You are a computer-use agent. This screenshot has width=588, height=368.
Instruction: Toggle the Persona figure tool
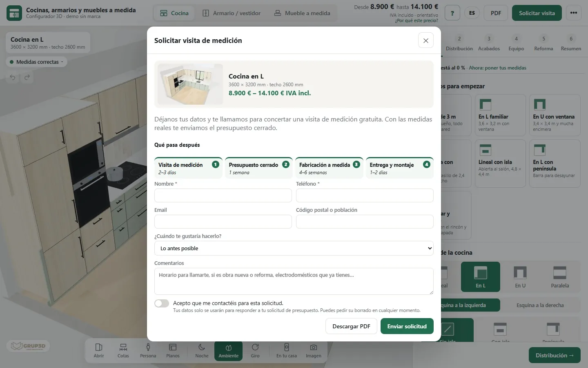(x=148, y=350)
